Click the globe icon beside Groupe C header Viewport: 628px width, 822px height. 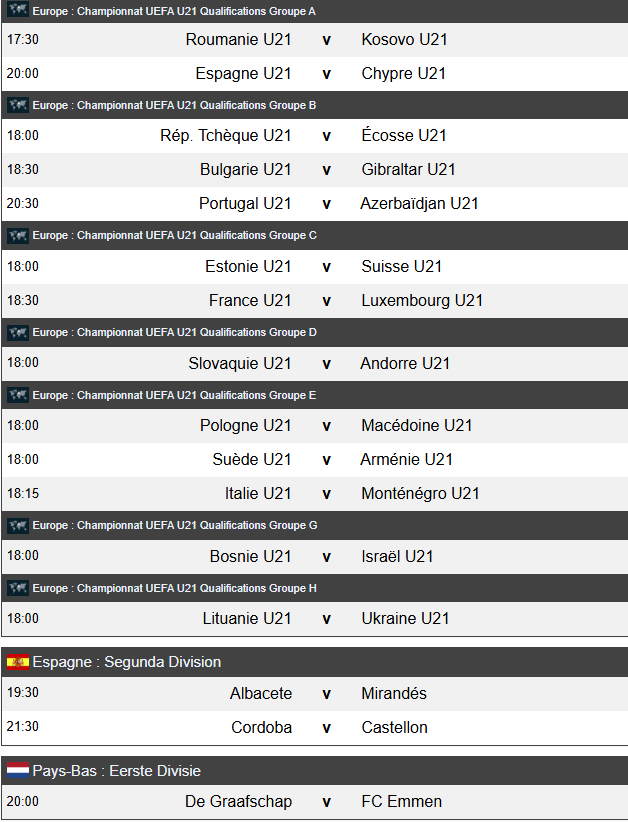[x=17, y=236]
